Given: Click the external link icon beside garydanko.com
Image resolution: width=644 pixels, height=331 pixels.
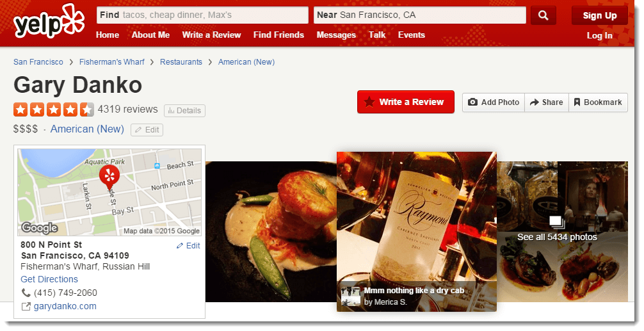Looking at the screenshot, I should pyautogui.click(x=26, y=307).
